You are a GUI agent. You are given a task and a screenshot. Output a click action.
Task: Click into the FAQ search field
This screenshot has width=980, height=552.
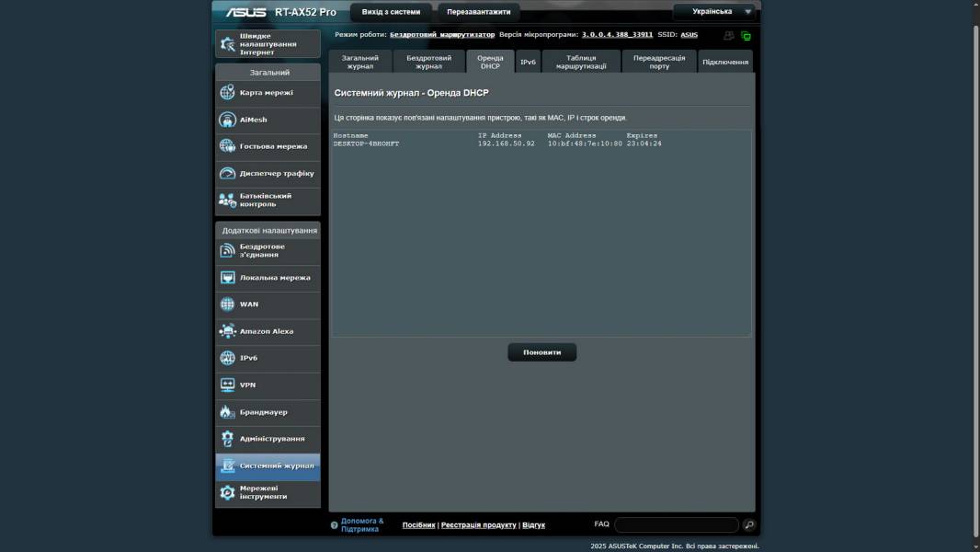click(676, 524)
